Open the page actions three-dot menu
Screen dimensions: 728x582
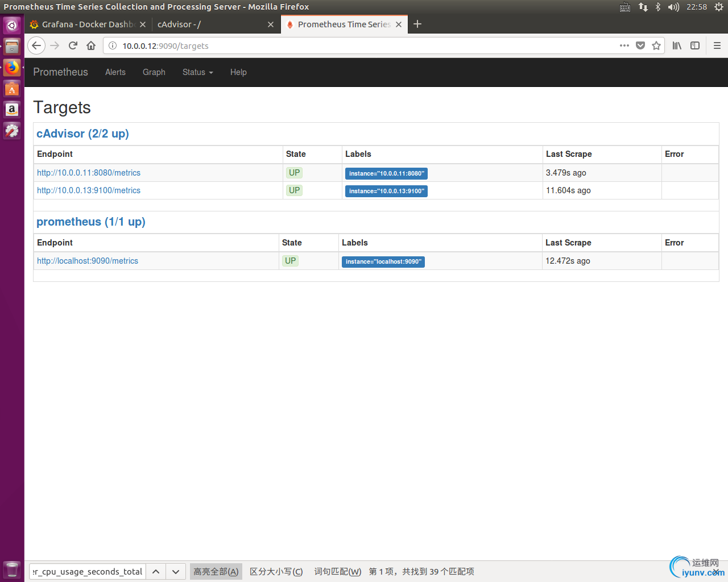(624, 45)
